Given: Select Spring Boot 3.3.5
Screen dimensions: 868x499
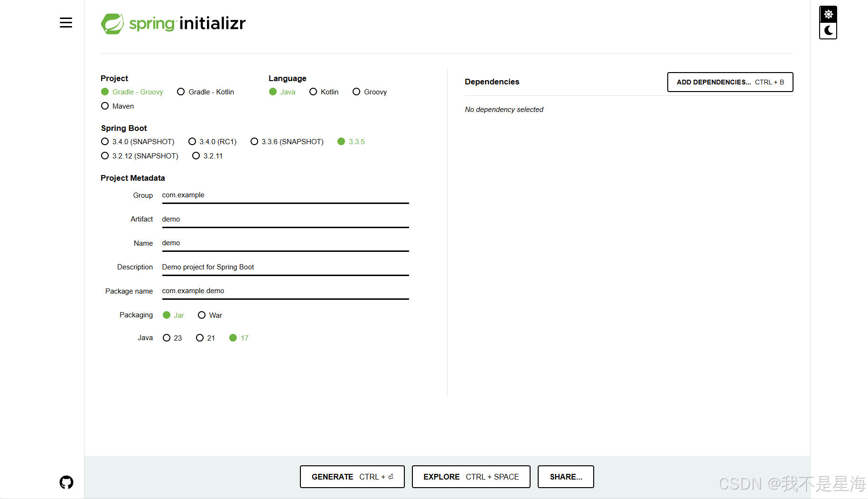Looking at the screenshot, I should point(351,142).
